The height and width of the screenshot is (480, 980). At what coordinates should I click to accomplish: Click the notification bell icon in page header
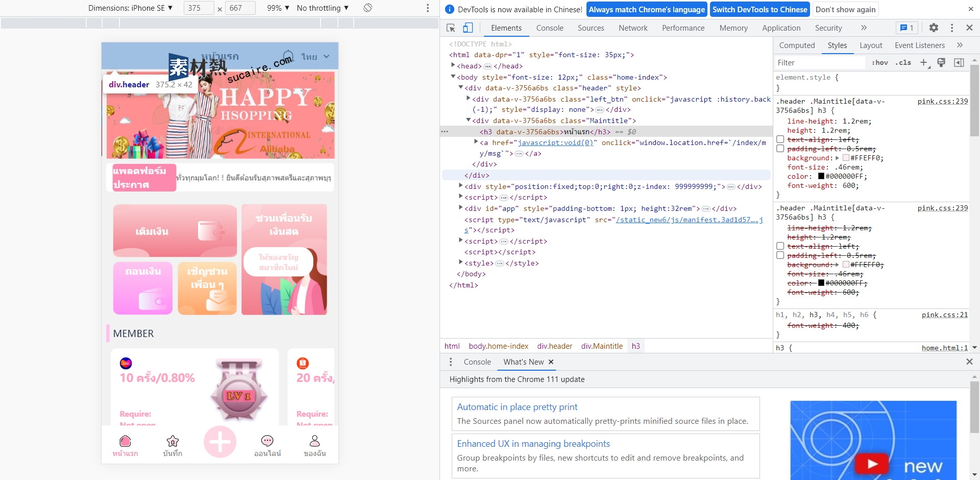click(x=288, y=56)
